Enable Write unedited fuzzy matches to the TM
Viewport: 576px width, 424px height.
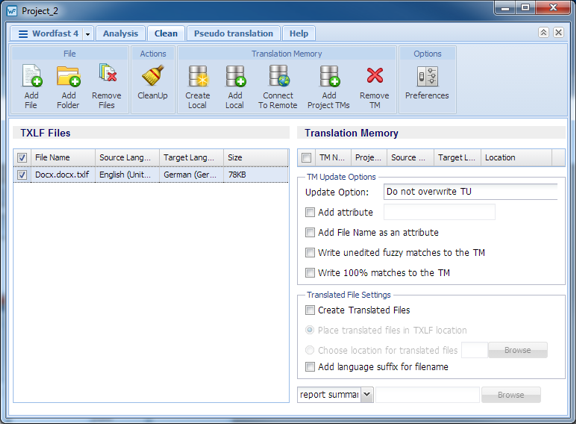coord(310,253)
